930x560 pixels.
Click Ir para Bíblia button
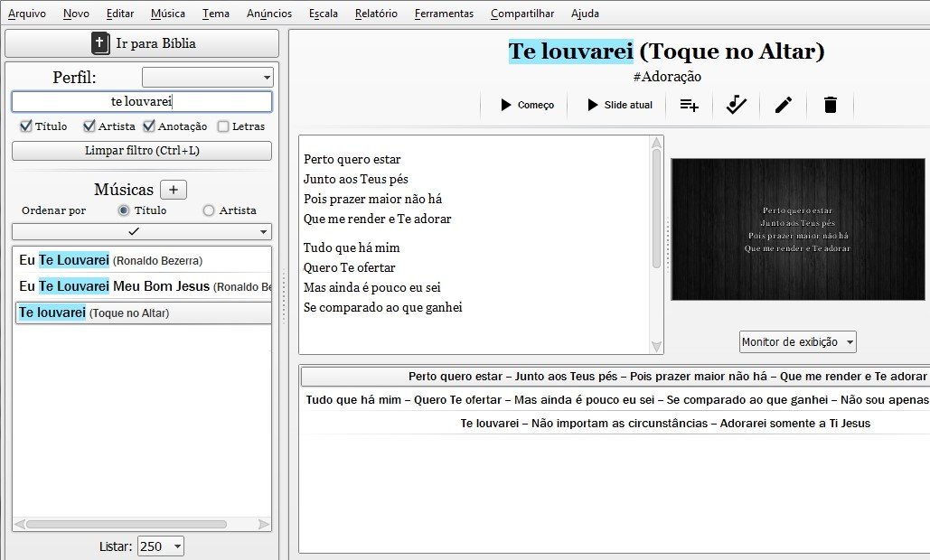click(142, 43)
